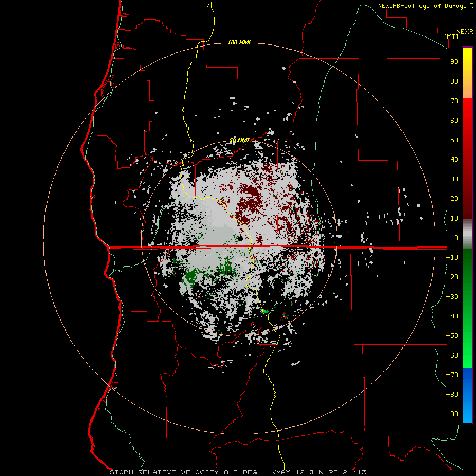
Task: Pick the gray zero-velocity color bar band
Action: tap(467, 234)
